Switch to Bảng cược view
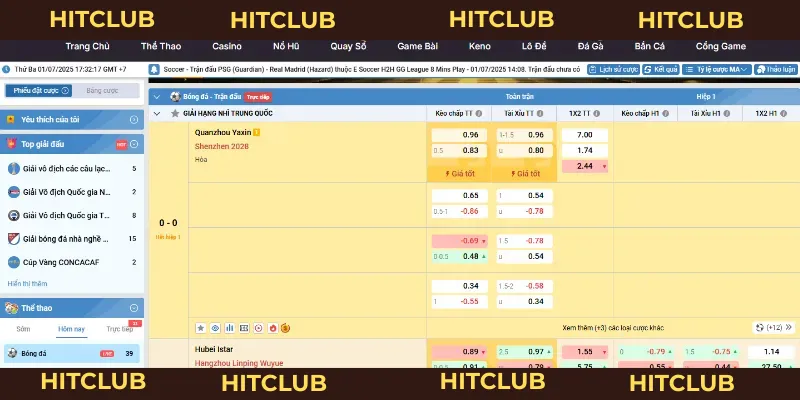 point(102,91)
